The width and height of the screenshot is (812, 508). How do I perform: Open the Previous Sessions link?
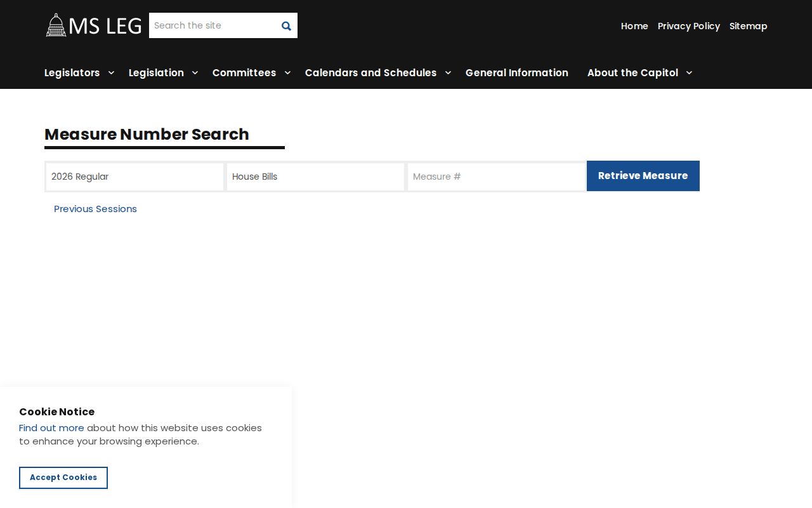(95, 209)
